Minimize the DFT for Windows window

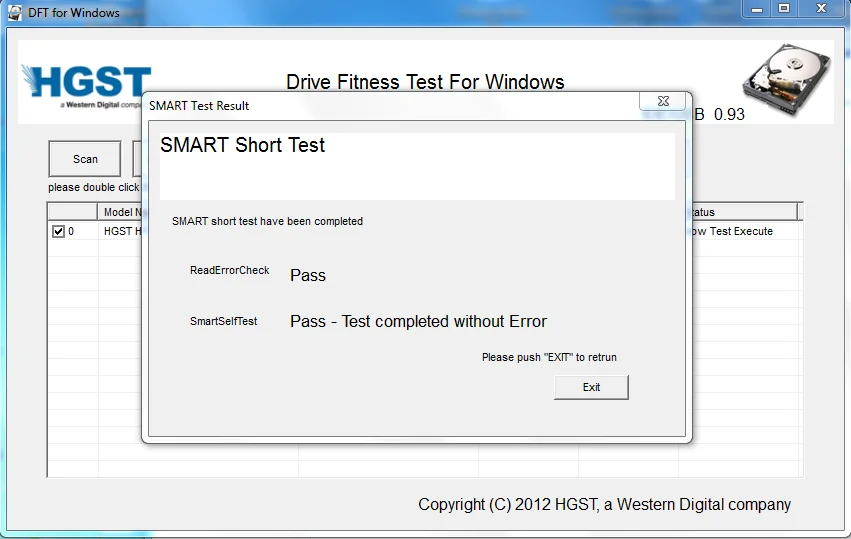tap(757, 9)
